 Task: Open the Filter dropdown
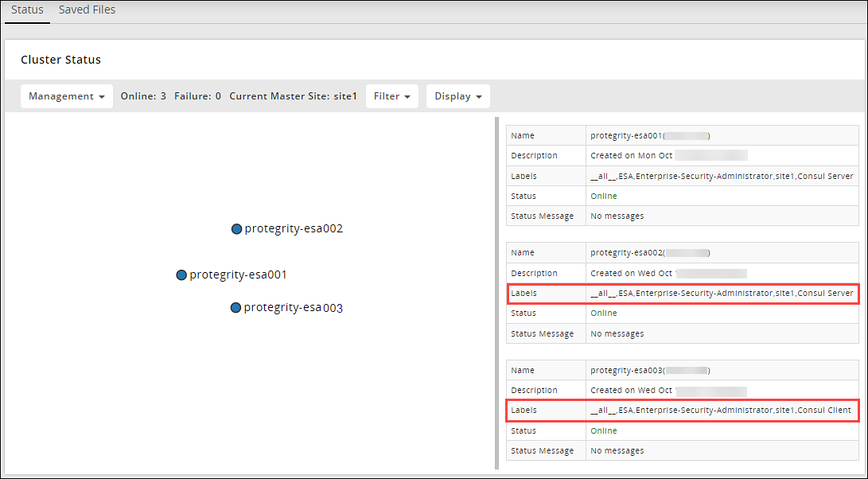(x=391, y=95)
